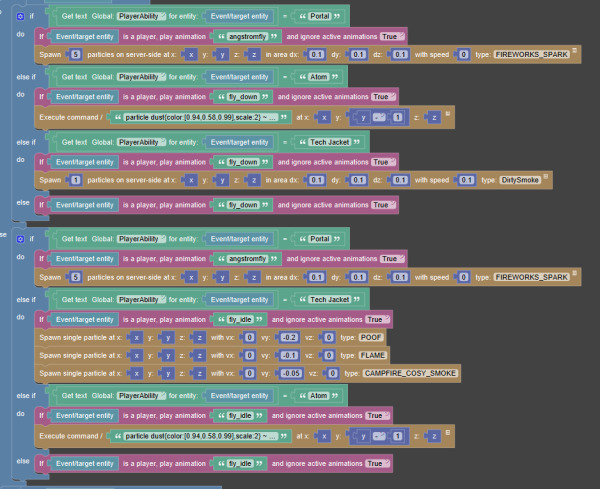Click end icon of Execute command block below fly_down
The image size is (600, 489).
click(x=448, y=114)
